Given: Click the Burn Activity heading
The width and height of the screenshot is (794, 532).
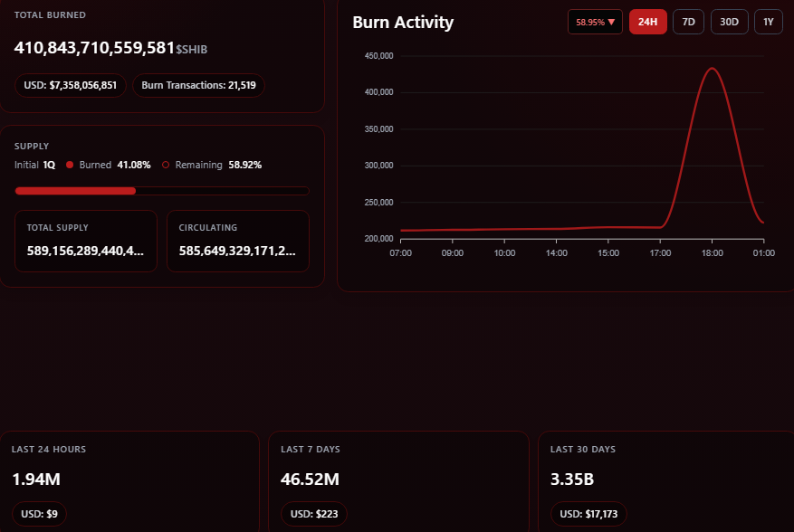Looking at the screenshot, I should click(x=403, y=23).
